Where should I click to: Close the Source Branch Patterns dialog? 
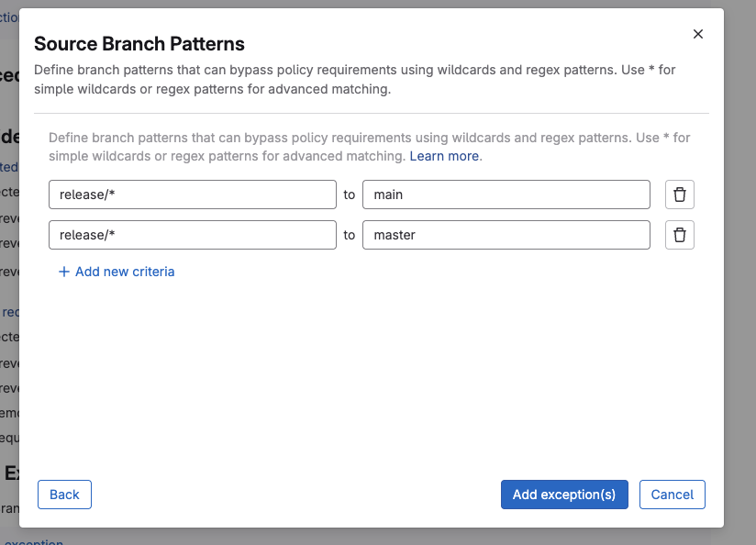click(x=697, y=34)
